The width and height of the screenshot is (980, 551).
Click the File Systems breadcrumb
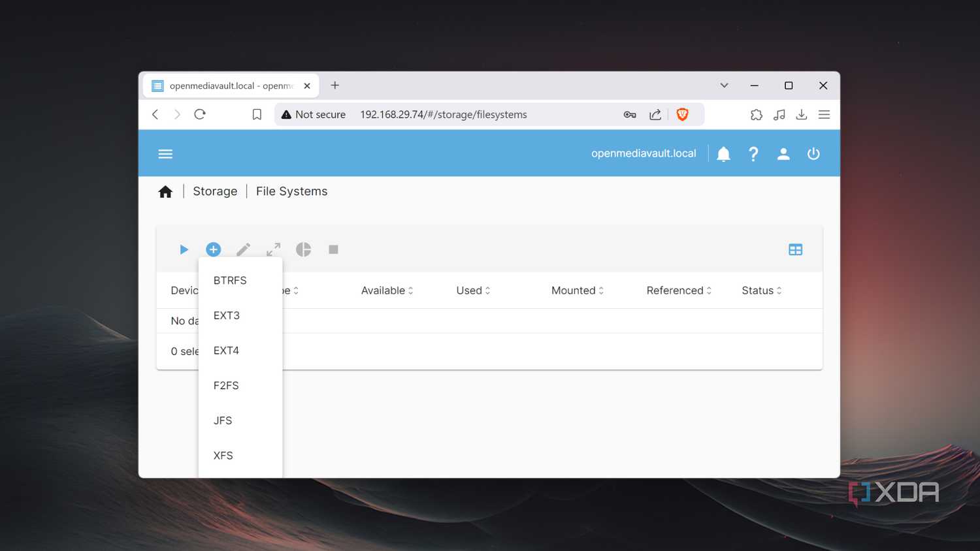(x=291, y=191)
